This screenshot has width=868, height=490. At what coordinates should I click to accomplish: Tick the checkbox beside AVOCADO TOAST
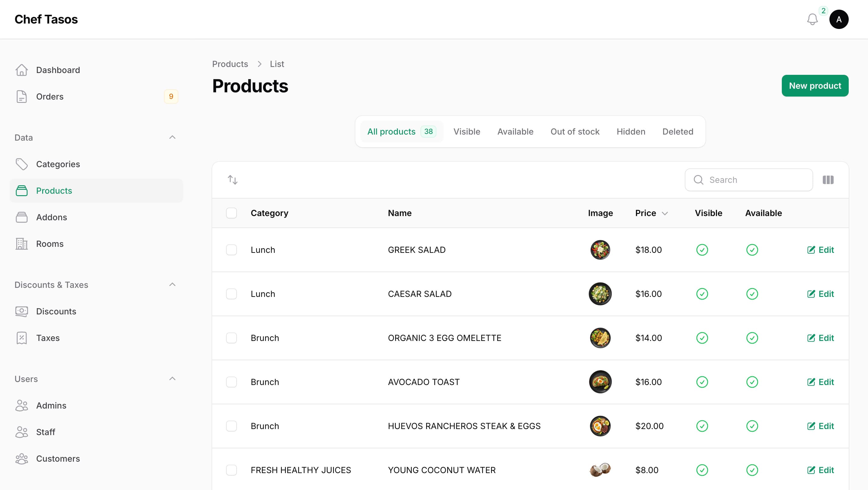pos(231,382)
